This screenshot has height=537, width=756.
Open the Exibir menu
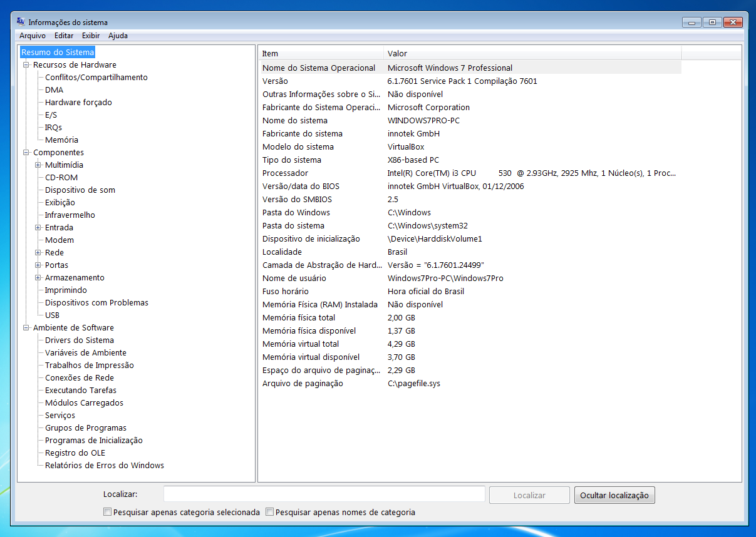click(91, 36)
